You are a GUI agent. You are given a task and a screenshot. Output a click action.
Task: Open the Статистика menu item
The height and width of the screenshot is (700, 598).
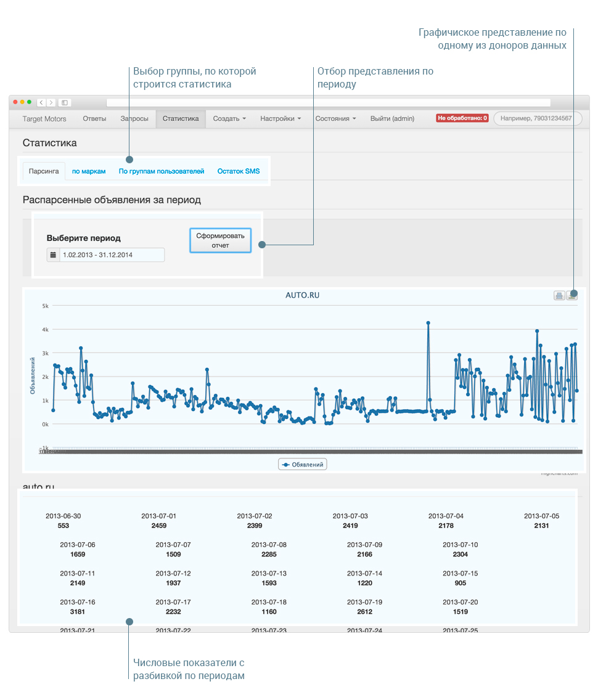pos(181,119)
